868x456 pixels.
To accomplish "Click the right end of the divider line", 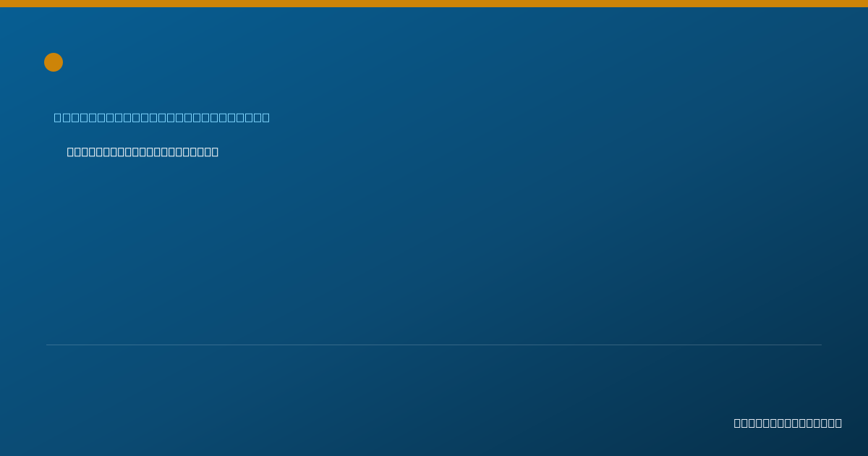I will click(x=820, y=345).
